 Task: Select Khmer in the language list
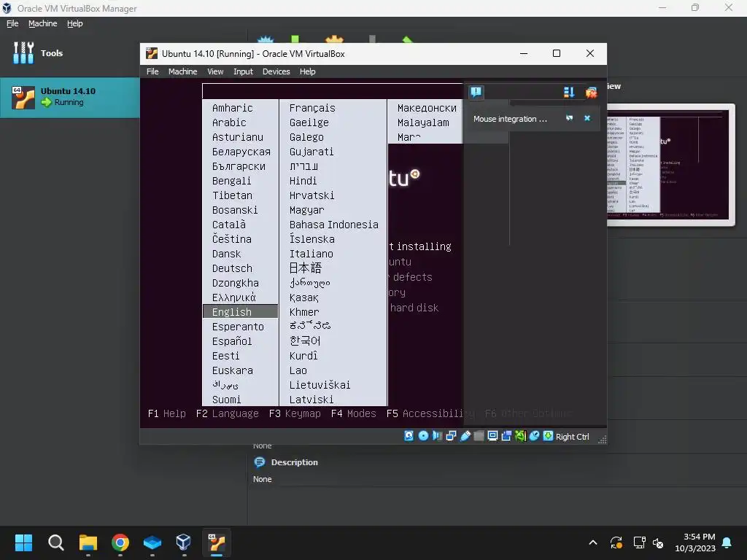[304, 312]
